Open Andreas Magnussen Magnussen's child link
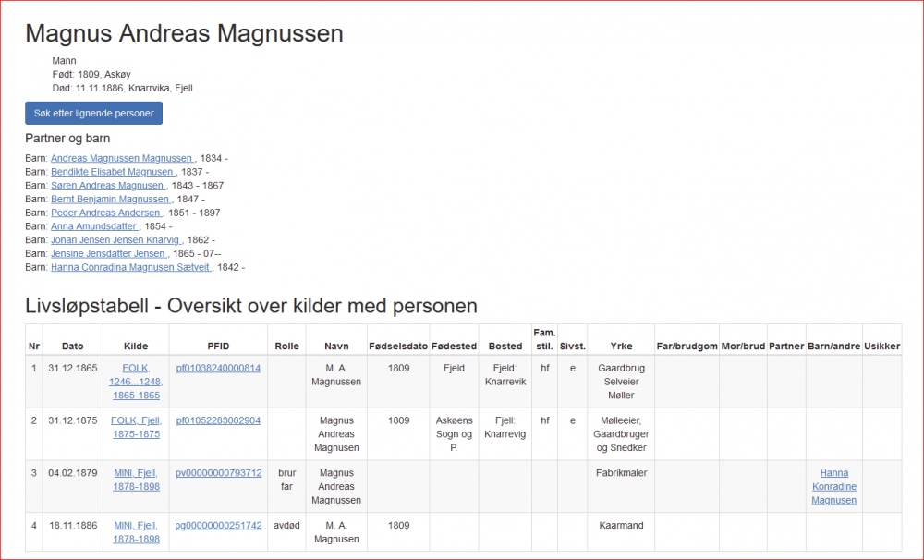This screenshot has width=924, height=560. tap(122, 158)
